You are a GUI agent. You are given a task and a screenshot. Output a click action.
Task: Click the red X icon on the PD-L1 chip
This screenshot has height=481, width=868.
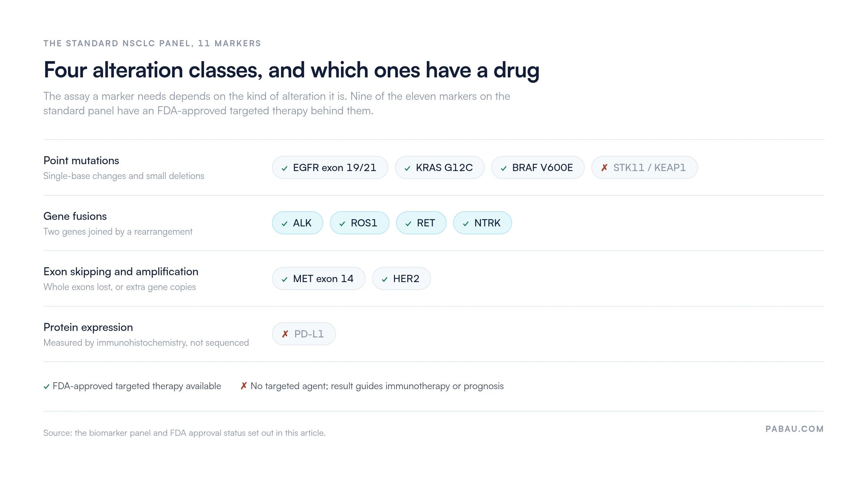285,334
